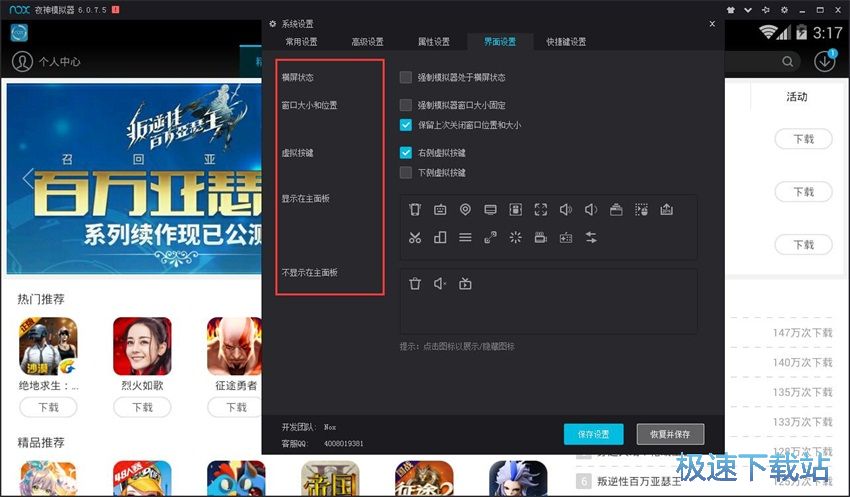Click the 147万次下载 text
Viewport: 850px width, 497px height.
tap(802, 333)
